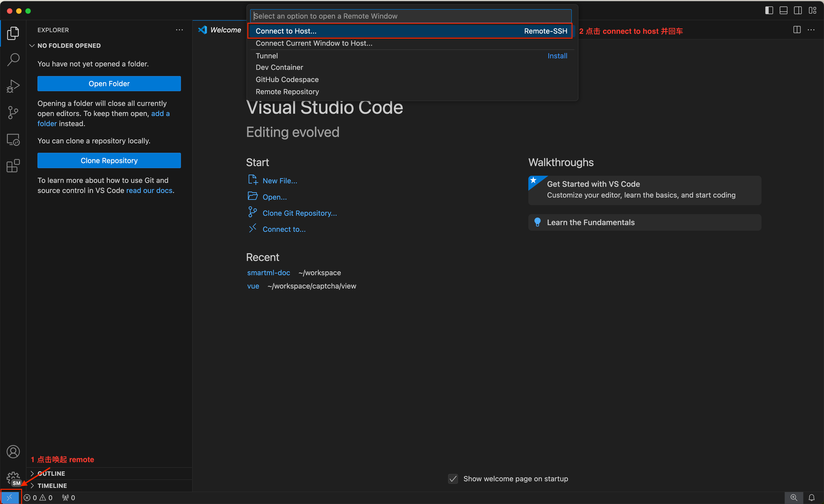Open the Source Control view
The height and width of the screenshot is (504, 824).
click(x=13, y=113)
